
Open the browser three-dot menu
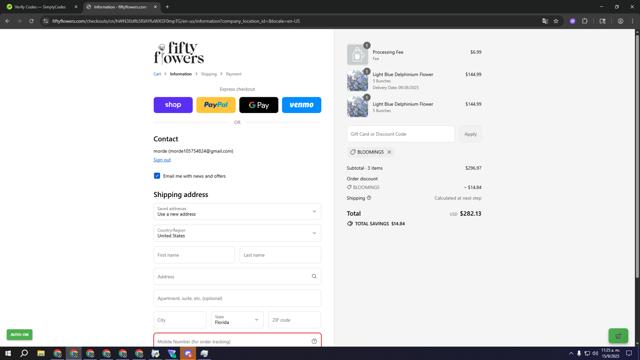click(x=633, y=21)
